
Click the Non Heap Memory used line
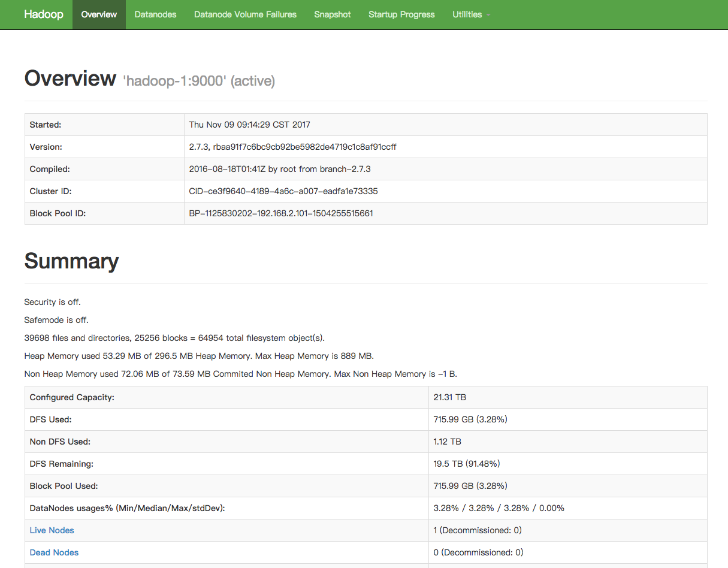coord(240,374)
